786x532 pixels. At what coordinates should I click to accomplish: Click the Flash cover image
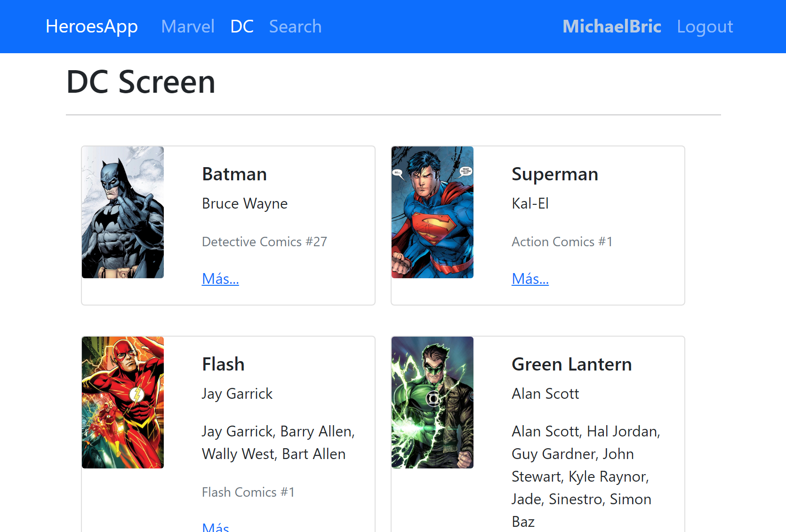(x=123, y=403)
